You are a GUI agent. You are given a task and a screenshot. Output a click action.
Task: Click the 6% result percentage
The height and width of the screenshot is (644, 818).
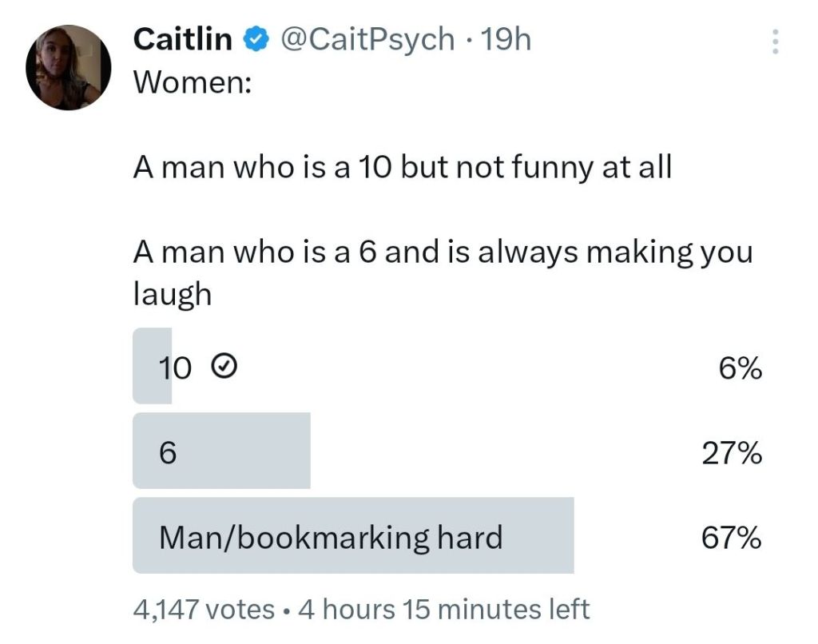(739, 369)
